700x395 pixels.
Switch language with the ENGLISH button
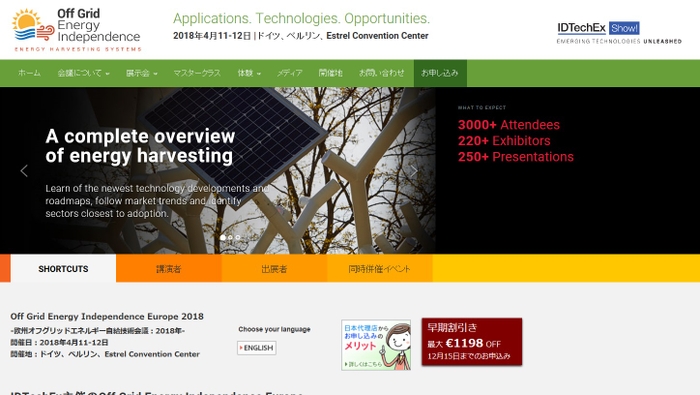tap(257, 348)
